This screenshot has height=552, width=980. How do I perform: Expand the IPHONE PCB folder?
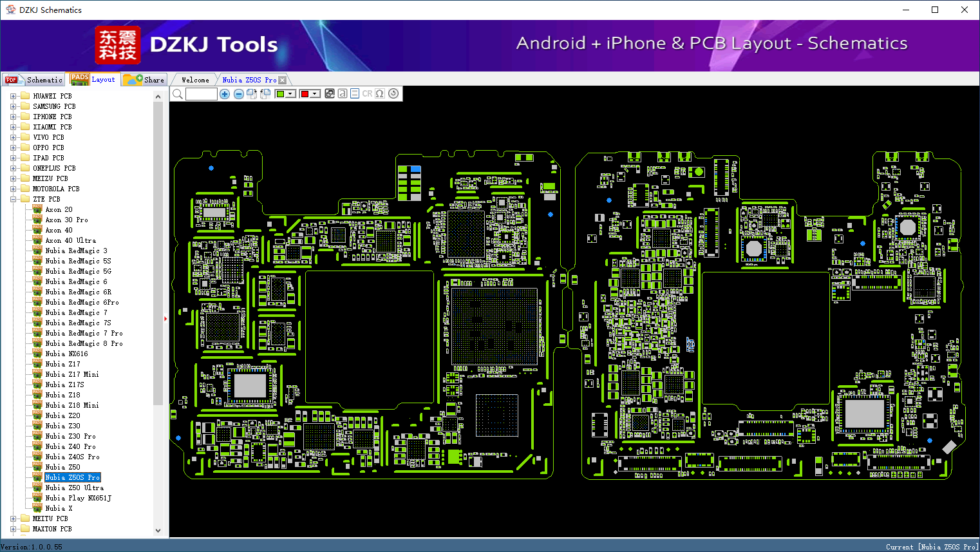click(x=14, y=117)
